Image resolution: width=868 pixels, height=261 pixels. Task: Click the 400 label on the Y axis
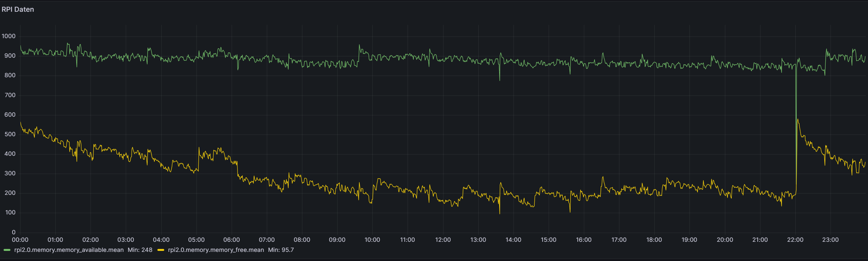pyautogui.click(x=10, y=154)
